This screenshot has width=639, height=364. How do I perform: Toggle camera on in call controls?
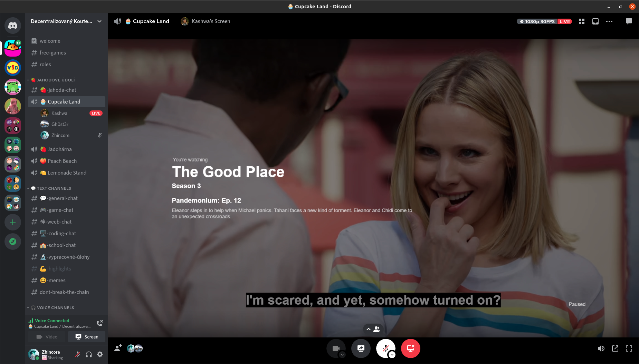[x=336, y=348]
